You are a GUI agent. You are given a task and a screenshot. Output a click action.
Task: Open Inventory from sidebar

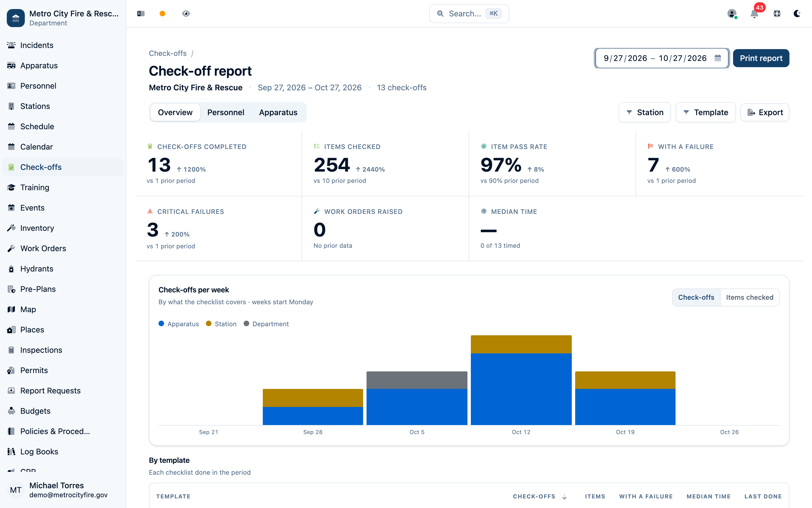63,228
